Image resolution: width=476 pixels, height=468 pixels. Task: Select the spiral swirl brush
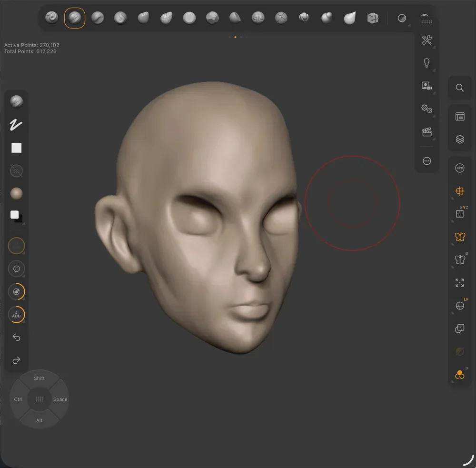coord(51,18)
